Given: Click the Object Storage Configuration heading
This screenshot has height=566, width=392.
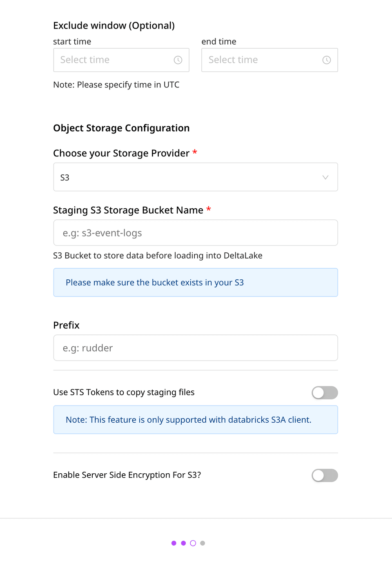Looking at the screenshot, I should coord(121,128).
